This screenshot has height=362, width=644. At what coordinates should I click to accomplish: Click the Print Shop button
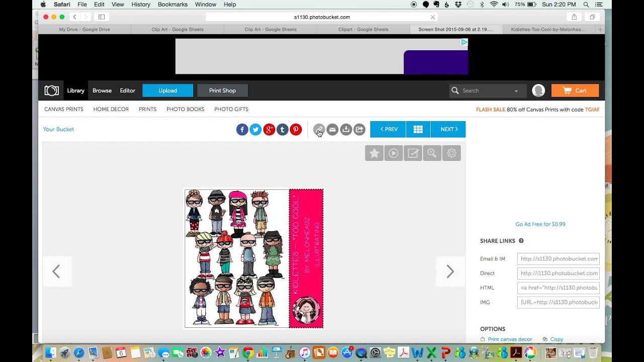(222, 90)
